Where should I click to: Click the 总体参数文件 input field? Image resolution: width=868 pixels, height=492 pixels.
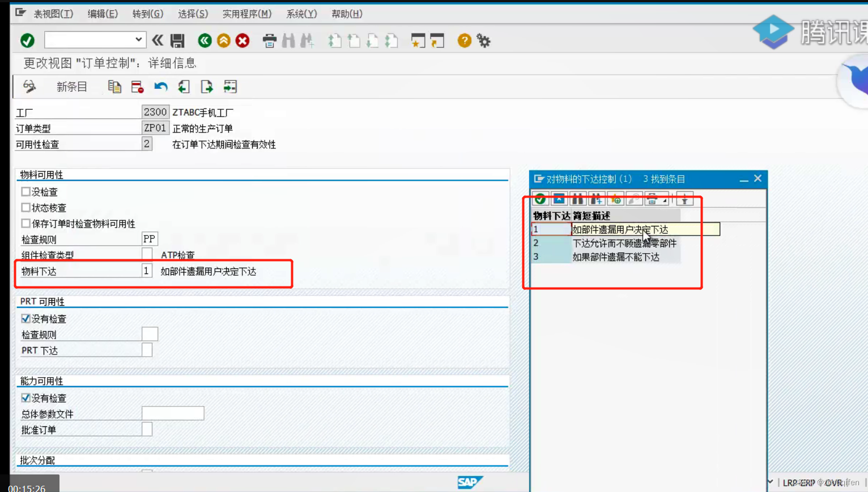pyautogui.click(x=173, y=413)
